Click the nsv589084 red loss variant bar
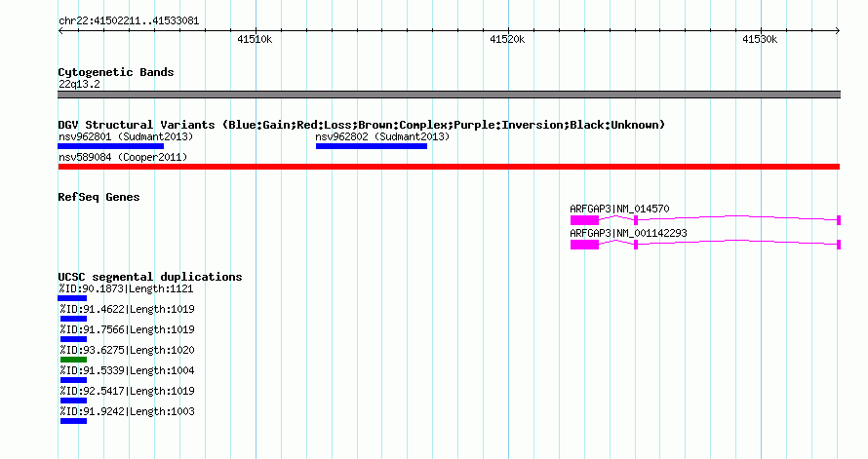This screenshot has width=868, height=459. pyautogui.click(x=449, y=167)
